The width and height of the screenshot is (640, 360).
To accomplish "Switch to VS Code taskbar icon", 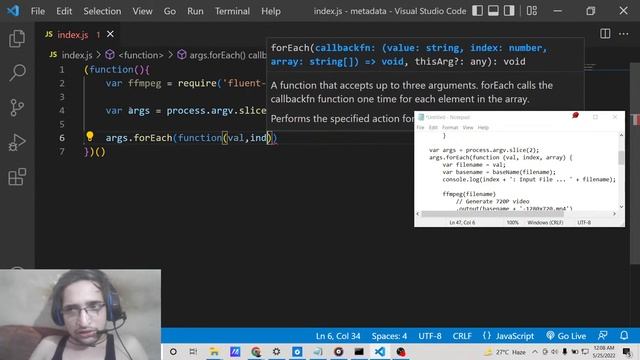I will click(x=380, y=351).
